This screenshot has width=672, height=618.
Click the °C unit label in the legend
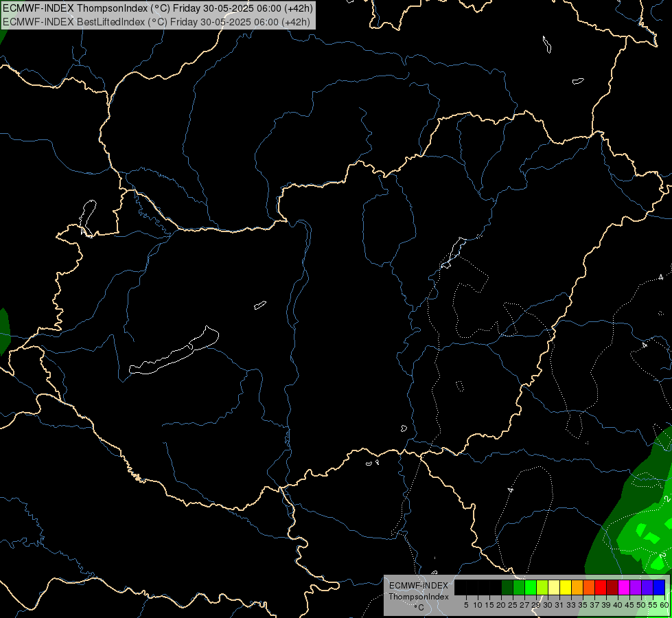point(419,608)
